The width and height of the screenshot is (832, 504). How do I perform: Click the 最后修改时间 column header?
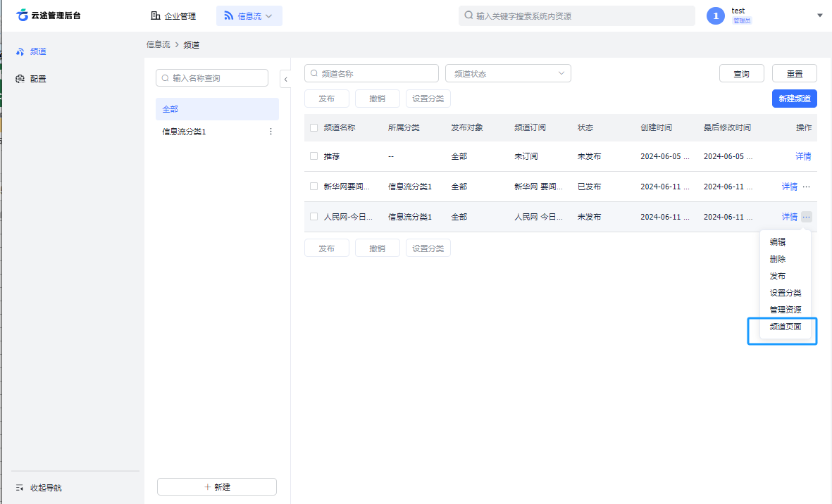(x=727, y=127)
